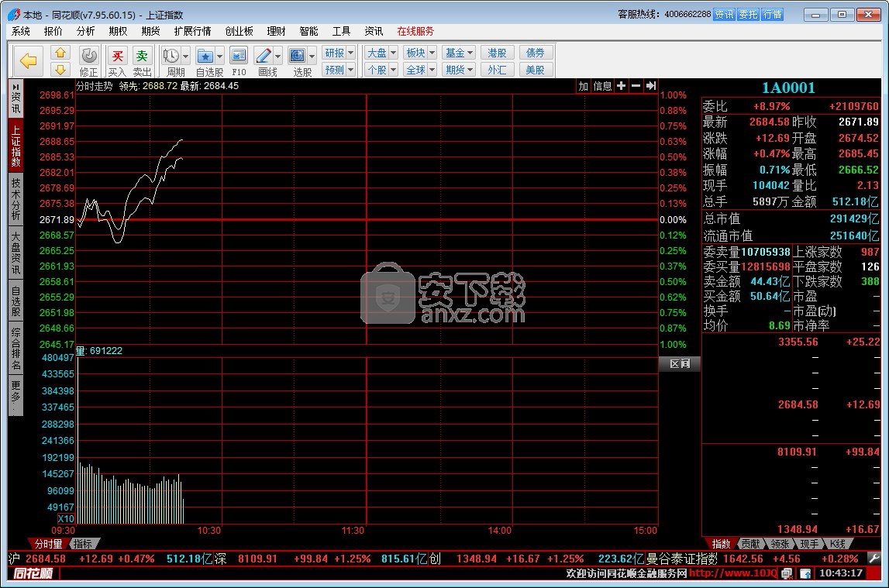The height and width of the screenshot is (588, 889).
Task: Switch to the 贡献 right panel tab
Action: point(751,544)
